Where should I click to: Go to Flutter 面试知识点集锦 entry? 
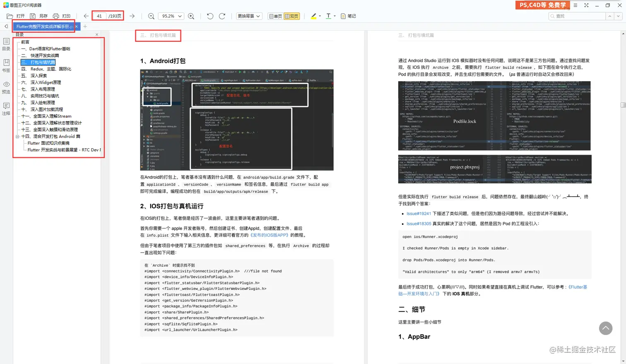click(x=48, y=143)
